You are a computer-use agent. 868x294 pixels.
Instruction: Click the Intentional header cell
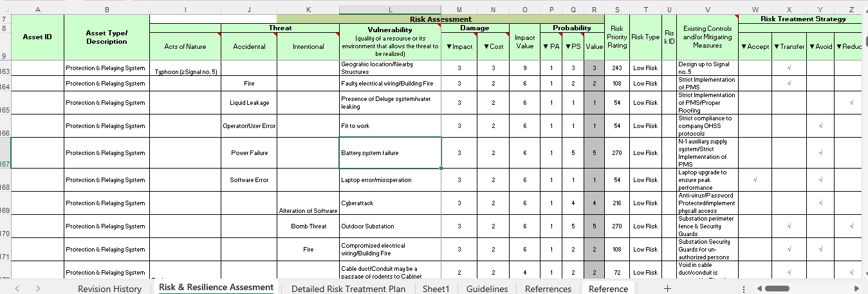click(x=308, y=47)
